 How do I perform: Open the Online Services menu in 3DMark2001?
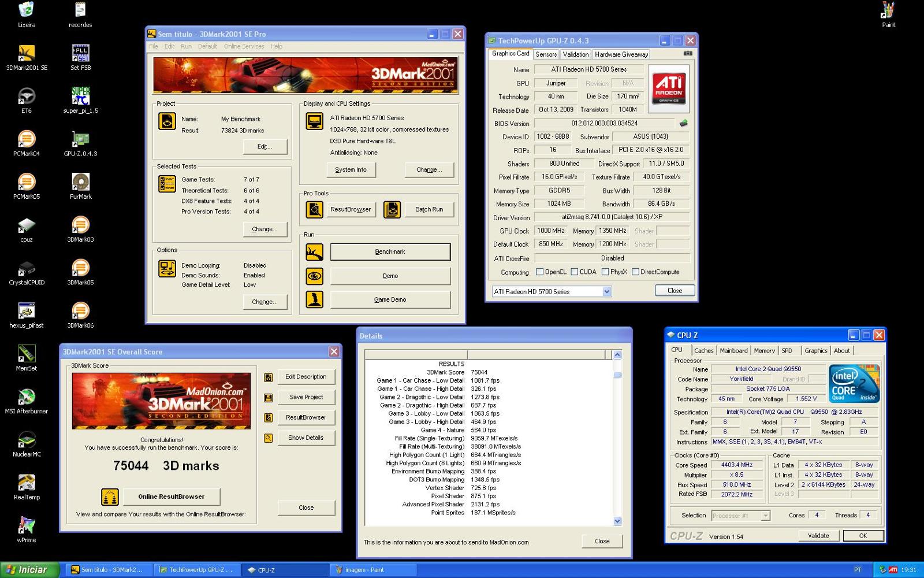[244, 46]
